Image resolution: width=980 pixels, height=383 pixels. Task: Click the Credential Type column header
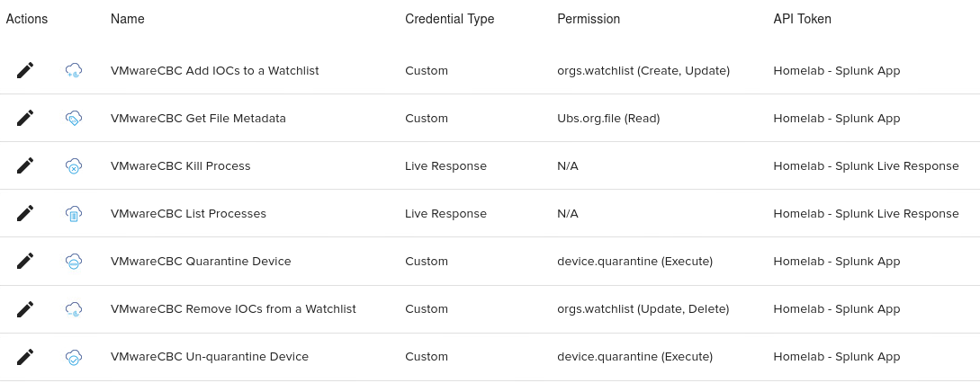coord(449,19)
